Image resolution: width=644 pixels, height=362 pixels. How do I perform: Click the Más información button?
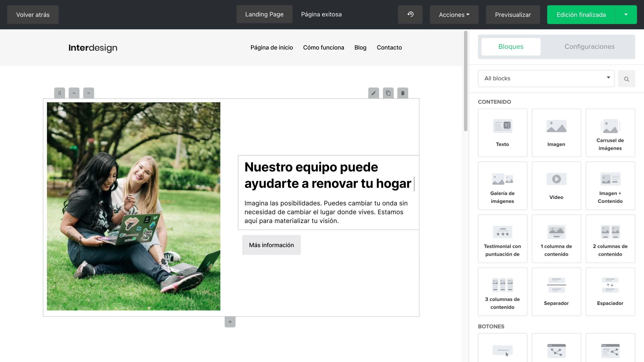pos(271,245)
